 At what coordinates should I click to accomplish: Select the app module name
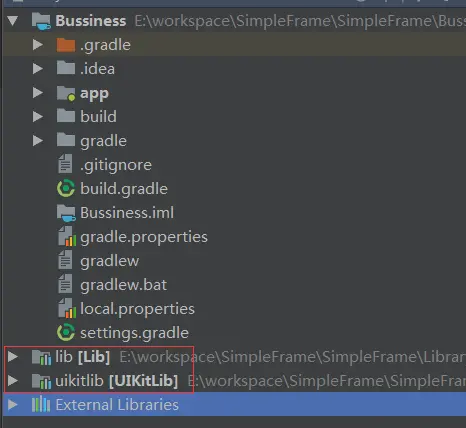click(x=94, y=94)
